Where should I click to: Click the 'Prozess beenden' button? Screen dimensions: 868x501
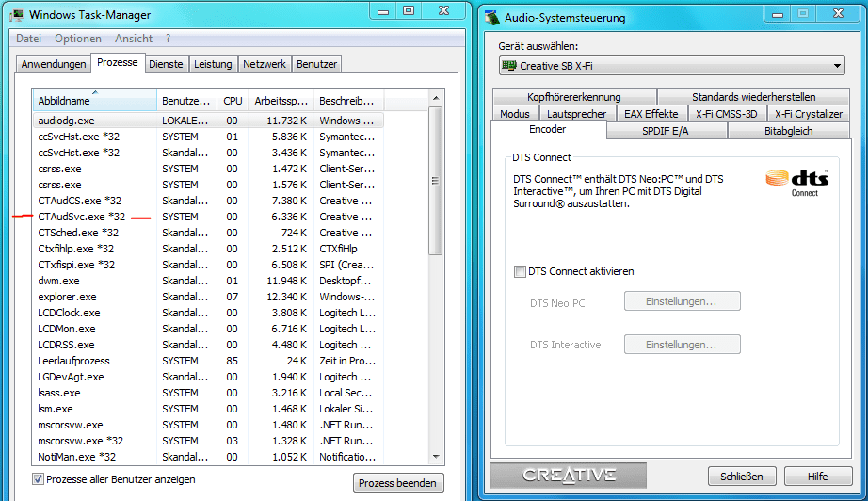point(398,483)
